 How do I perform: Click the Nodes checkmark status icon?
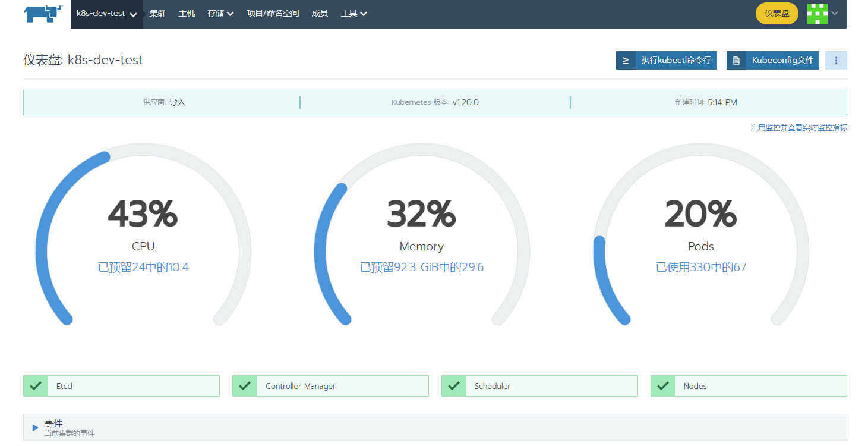[663, 386]
